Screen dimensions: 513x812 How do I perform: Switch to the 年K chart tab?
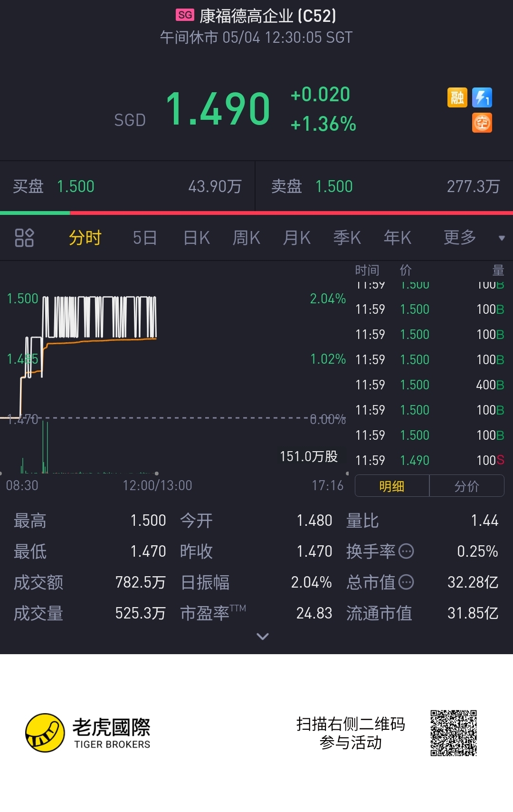coord(398,237)
